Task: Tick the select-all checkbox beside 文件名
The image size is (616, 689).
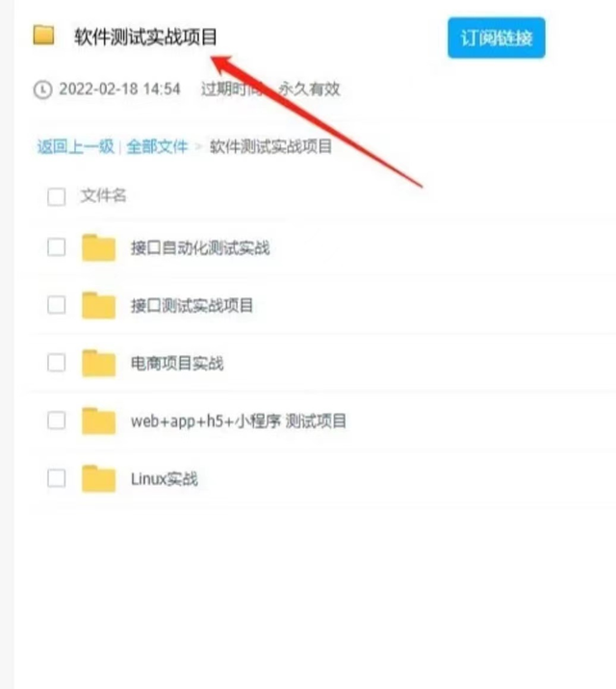Action: 57,196
